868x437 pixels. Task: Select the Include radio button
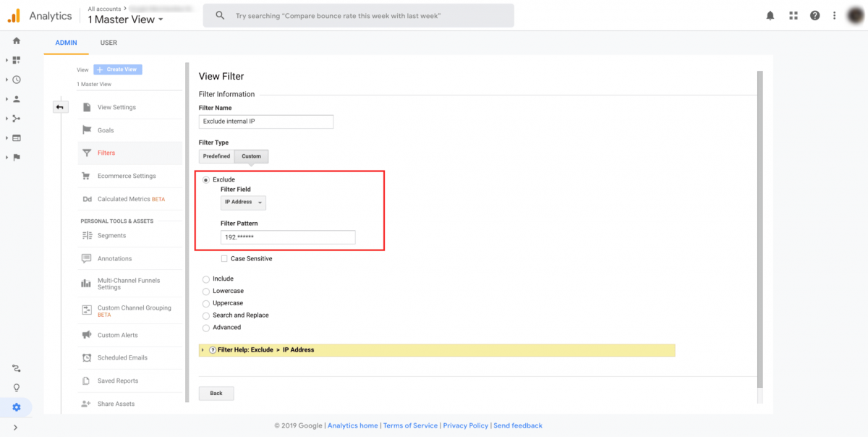click(206, 279)
